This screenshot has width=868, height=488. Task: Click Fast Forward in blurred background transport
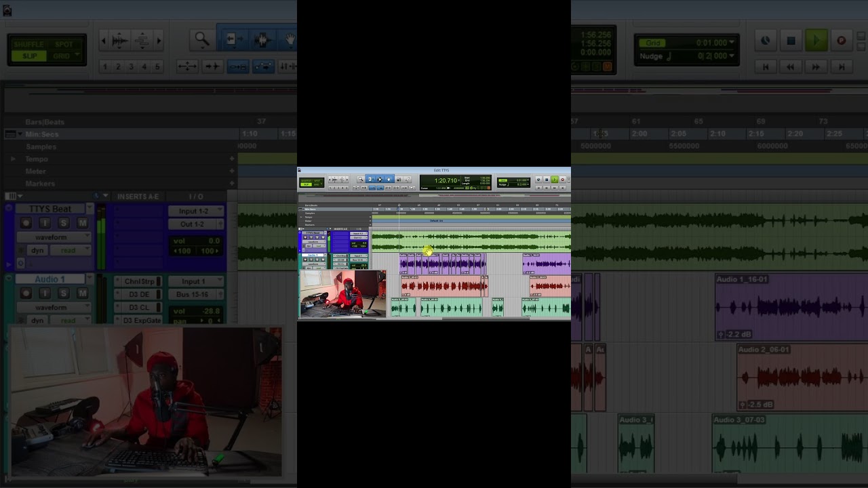tap(816, 66)
